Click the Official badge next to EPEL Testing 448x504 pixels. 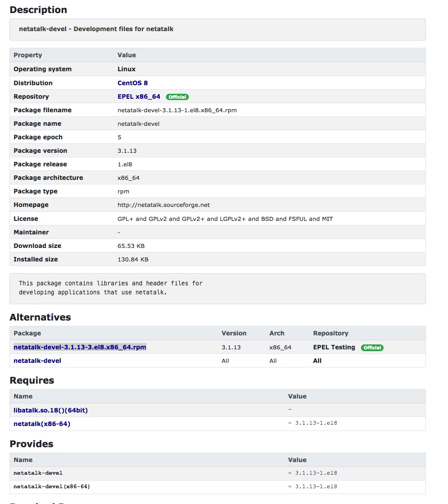(x=372, y=348)
